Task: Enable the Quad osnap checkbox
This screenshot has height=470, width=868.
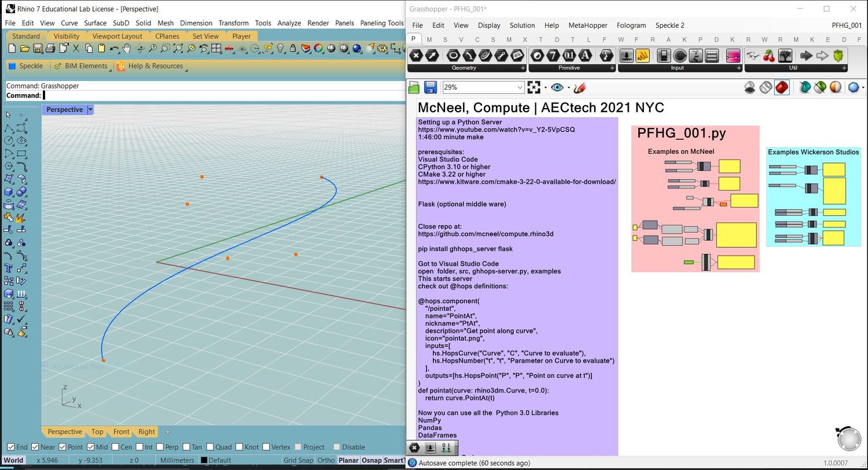Action: pos(210,447)
